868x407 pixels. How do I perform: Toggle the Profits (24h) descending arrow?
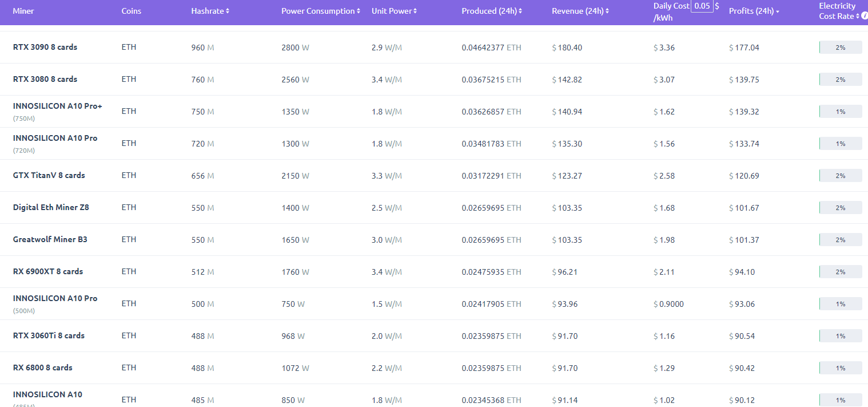(x=778, y=12)
